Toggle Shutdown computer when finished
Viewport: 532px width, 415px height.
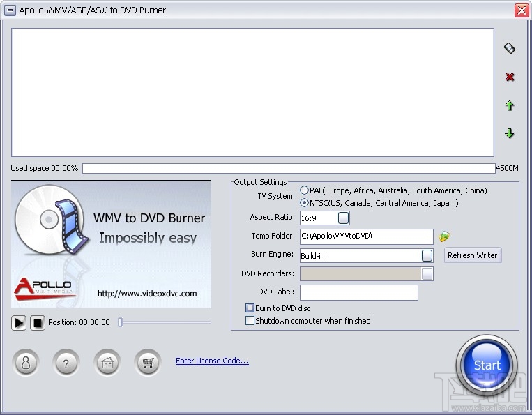click(250, 321)
